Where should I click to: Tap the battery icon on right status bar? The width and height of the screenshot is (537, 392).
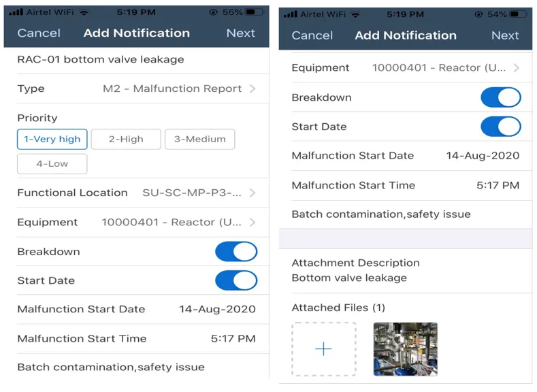(518, 14)
